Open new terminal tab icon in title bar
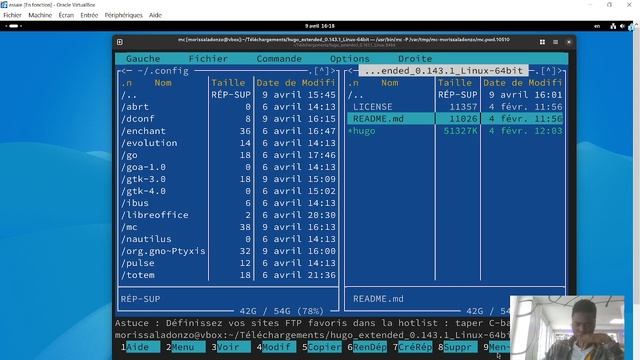Image resolution: width=640 pixels, height=360 pixels. point(120,42)
